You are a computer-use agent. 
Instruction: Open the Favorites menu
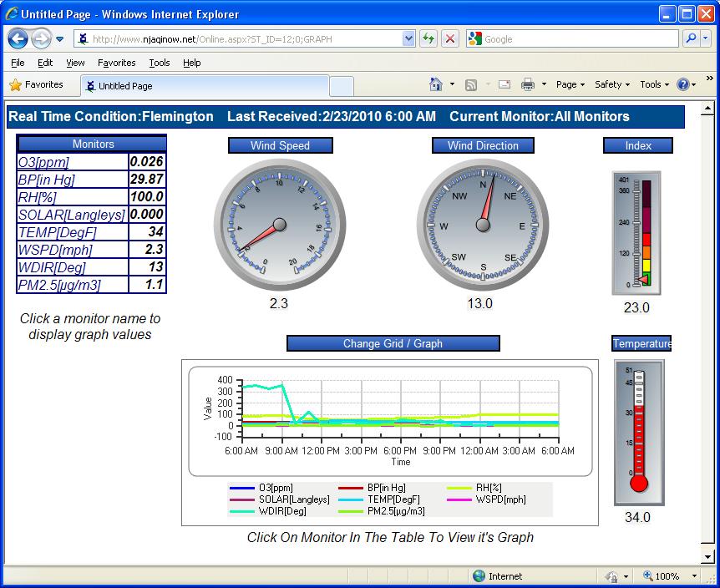coord(116,62)
